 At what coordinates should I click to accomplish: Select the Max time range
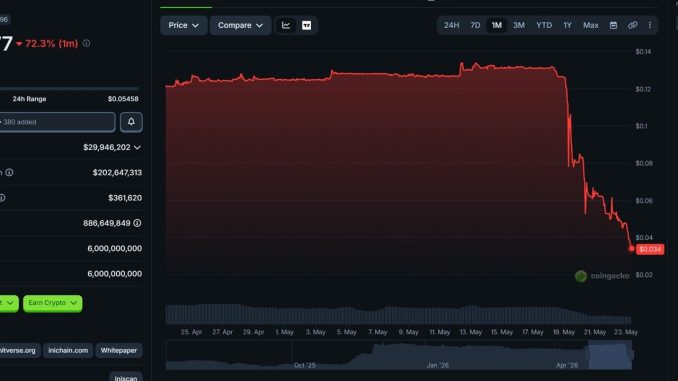(591, 25)
